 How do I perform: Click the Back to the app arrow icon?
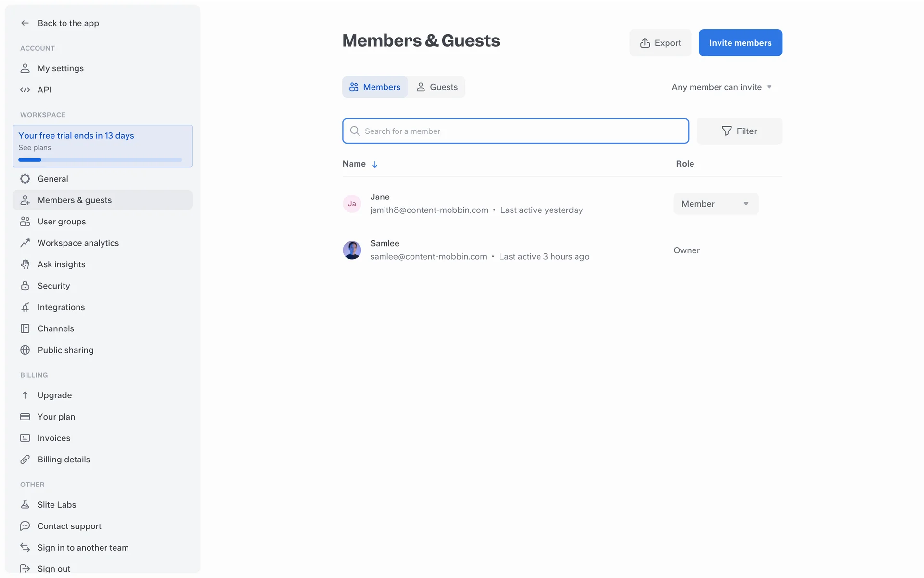click(25, 23)
